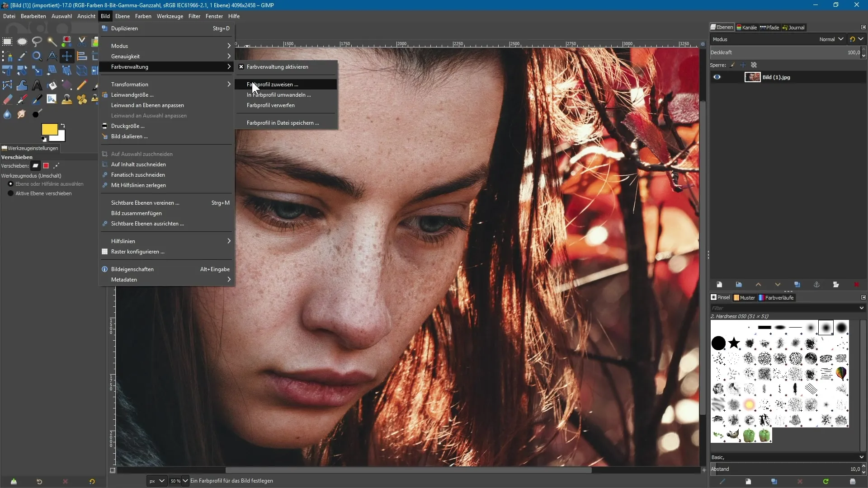
Task: Choose Farbprofil zuweisen … menu entry
Action: [x=286, y=84]
